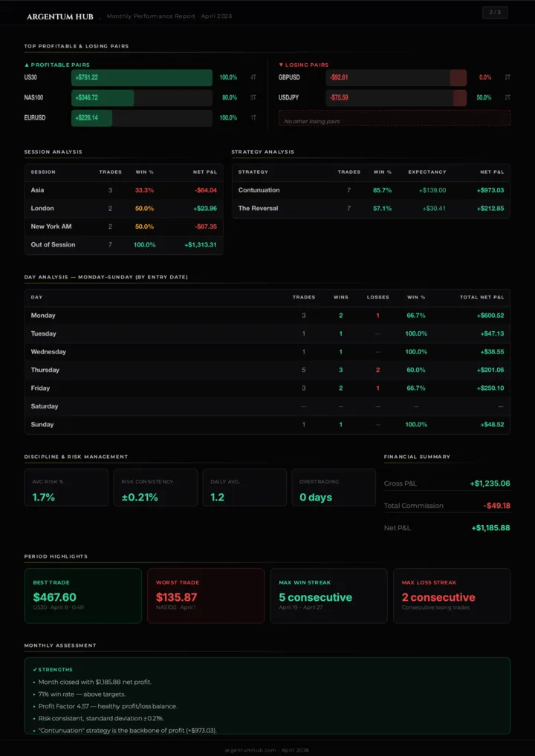This screenshot has height=756, width=535.
Task: Click Monday total net P&L +$600.52
Action: point(490,316)
